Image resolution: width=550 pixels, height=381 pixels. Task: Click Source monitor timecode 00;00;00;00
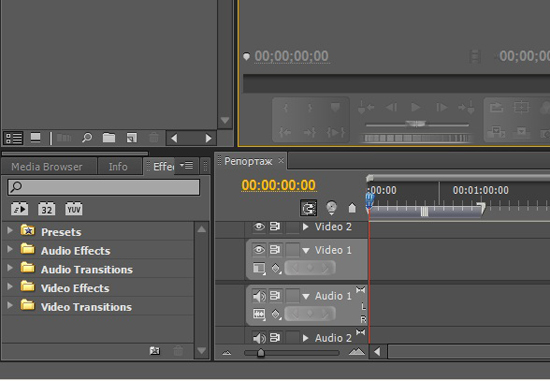pyautogui.click(x=291, y=56)
